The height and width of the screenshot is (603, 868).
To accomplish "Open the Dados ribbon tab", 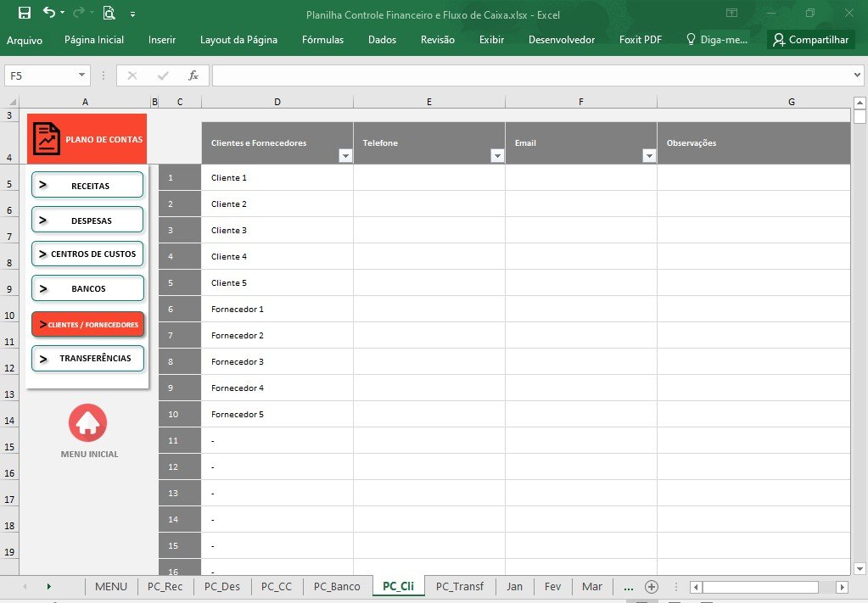I will click(x=382, y=40).
